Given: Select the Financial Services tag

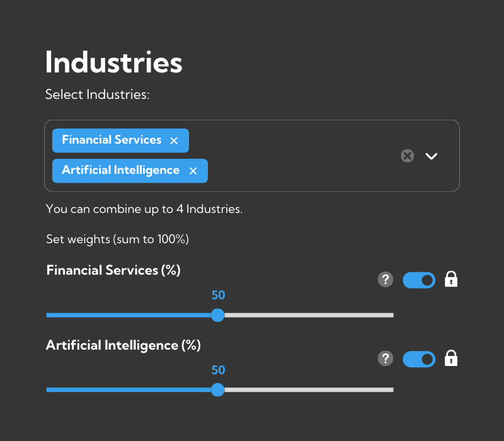Looking at the screenshot, I should 112,140.
